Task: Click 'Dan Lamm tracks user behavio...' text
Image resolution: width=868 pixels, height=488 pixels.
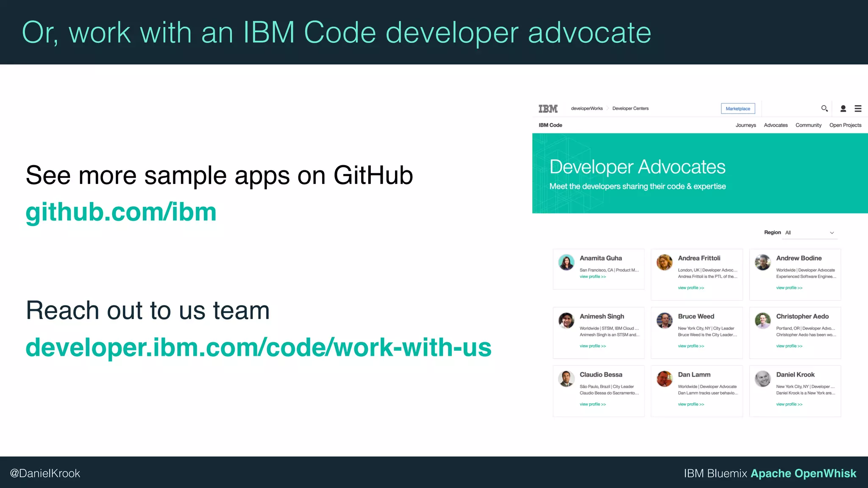Action: 708,393
